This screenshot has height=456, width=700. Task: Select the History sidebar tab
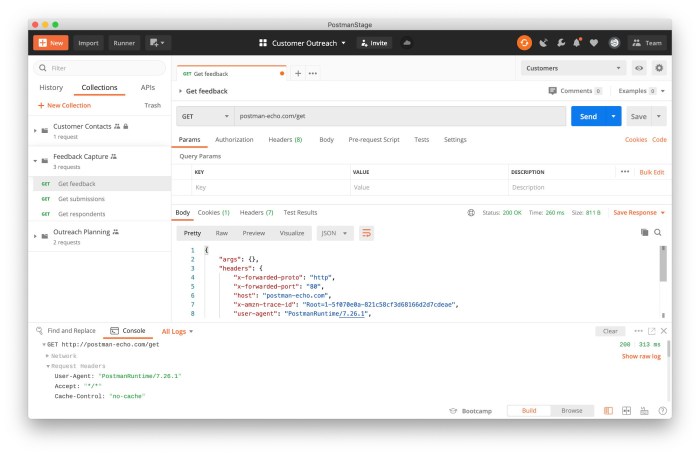tap(51, 88)
